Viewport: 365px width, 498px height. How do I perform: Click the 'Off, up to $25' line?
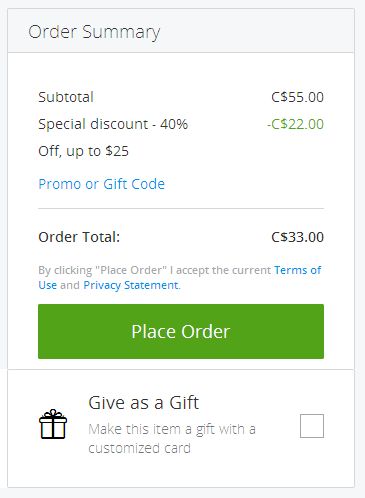click(83, 151)
